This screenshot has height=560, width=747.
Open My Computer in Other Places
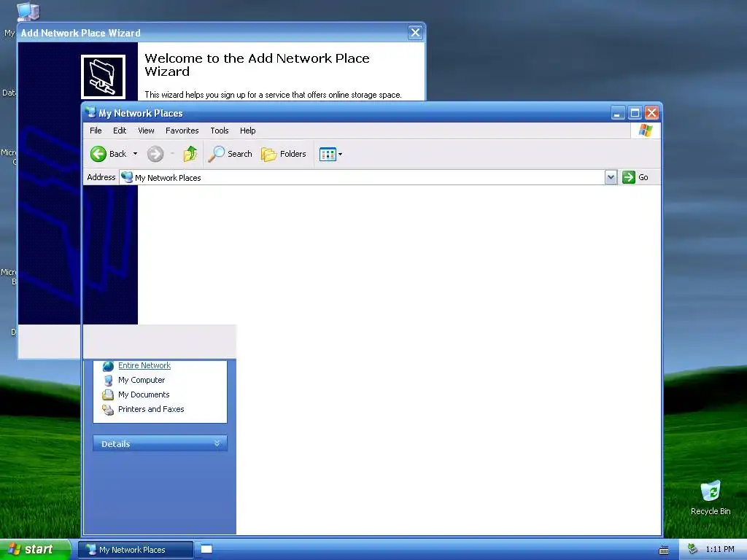142,380
